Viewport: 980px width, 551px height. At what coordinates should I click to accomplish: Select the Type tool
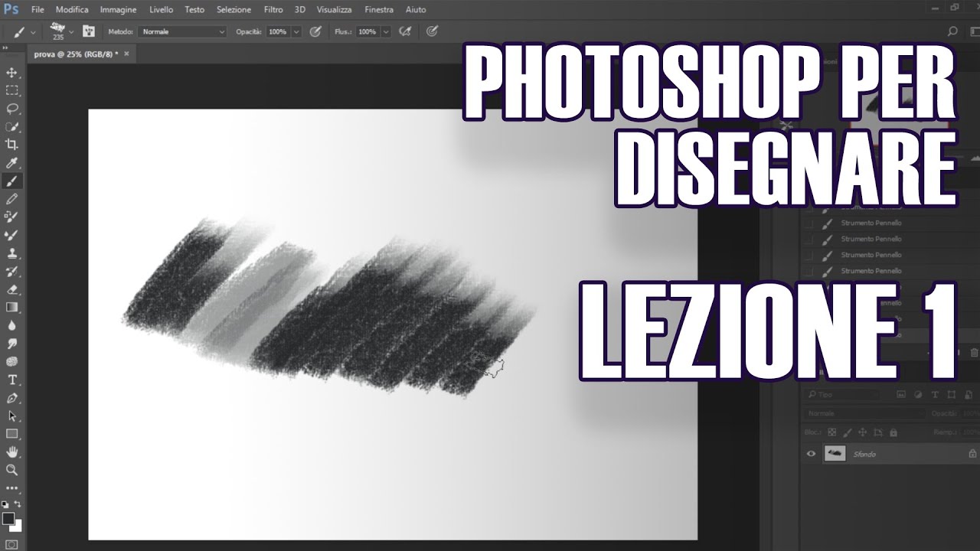pyautogui.click(x=11, y=380)
